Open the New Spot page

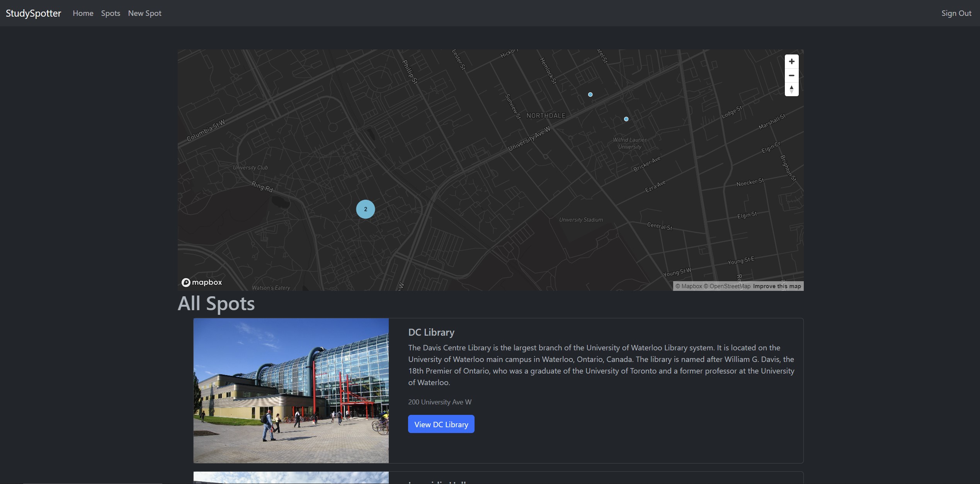click(x=145, y=13)
